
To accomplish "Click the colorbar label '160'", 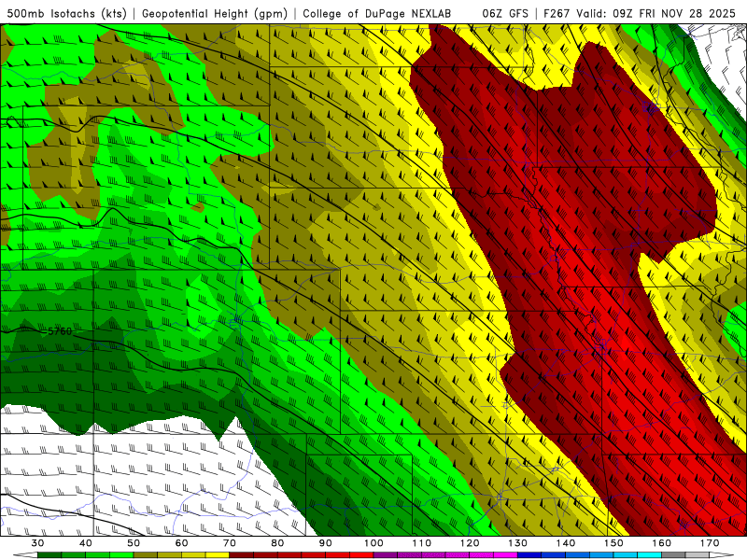I will point(662,543).
